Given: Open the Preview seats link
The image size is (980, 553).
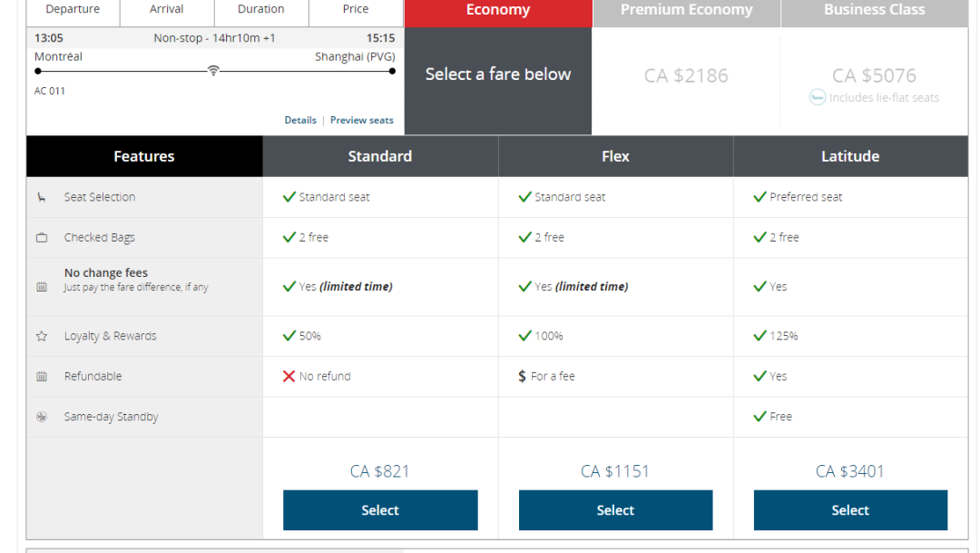Looking at the screenshot, I should (362, 120).
